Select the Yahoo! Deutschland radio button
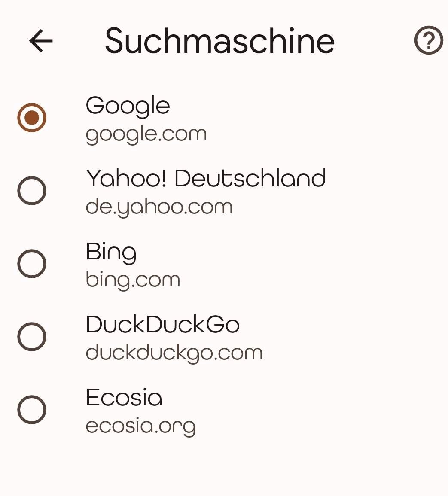 point(32,191)
